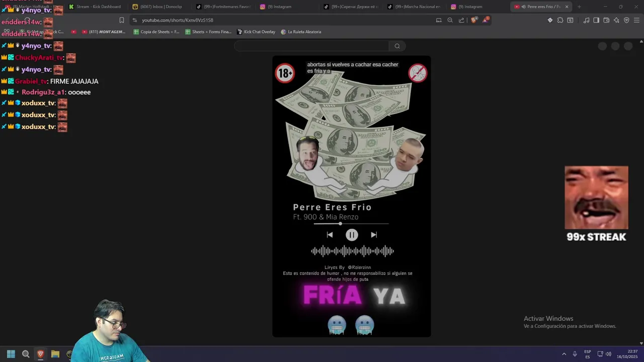644x362 pixels.
Task: Click the 99x STREAK laughing emote
Action: coord(596,198)
